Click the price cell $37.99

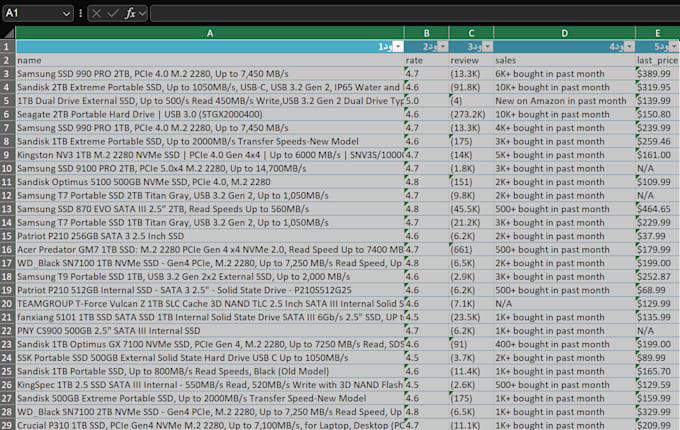(x=657, y=236)
